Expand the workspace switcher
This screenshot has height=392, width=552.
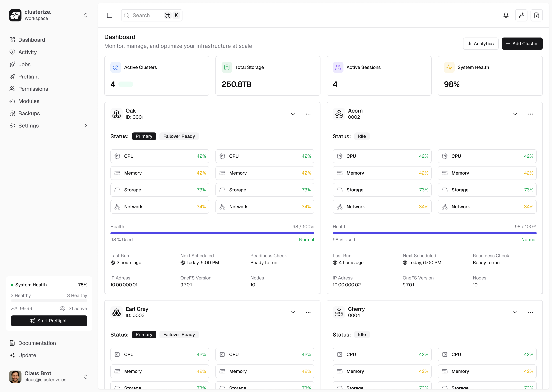point(86,16)
